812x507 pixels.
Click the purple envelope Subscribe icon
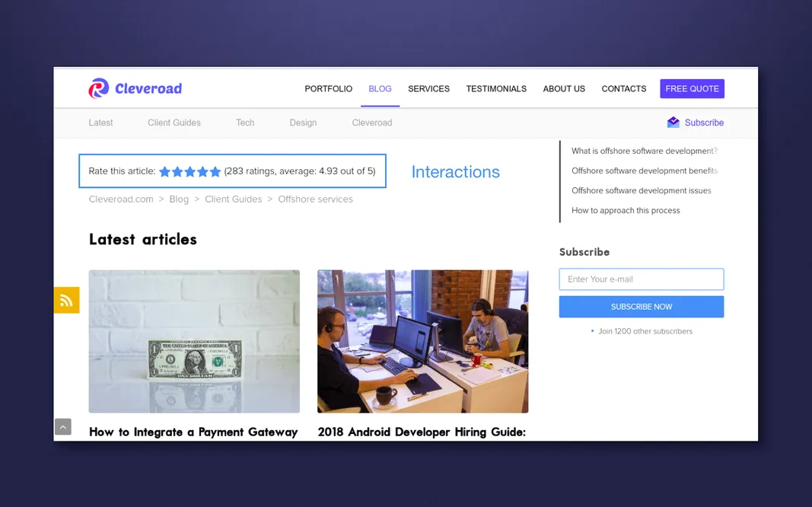tap(673, 122)
